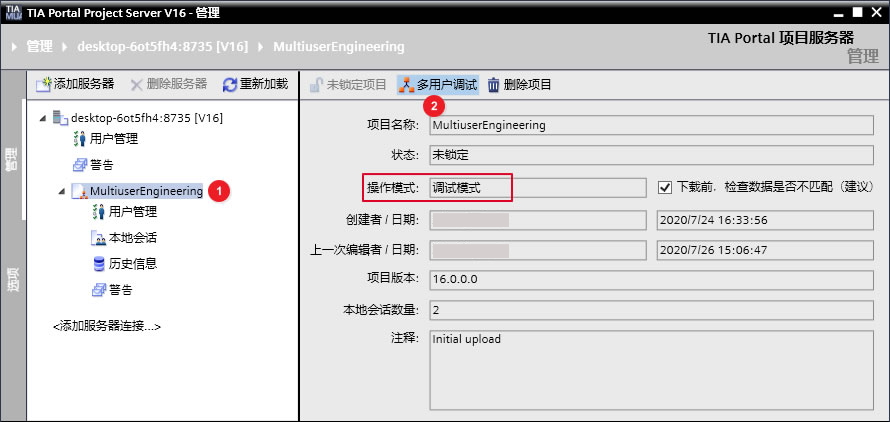
Task: Click the TIA MU app icon in title bar
Action: click(x=12, y=12)
